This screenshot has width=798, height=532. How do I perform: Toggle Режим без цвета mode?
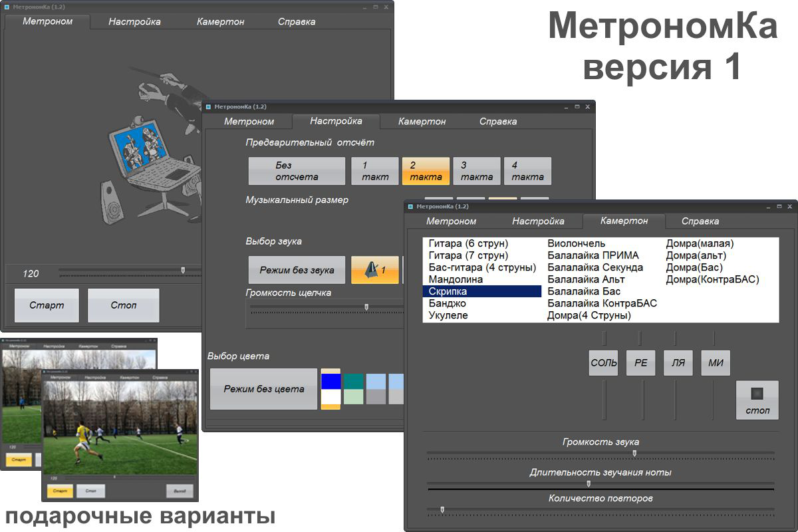click(x=263, y=388)
